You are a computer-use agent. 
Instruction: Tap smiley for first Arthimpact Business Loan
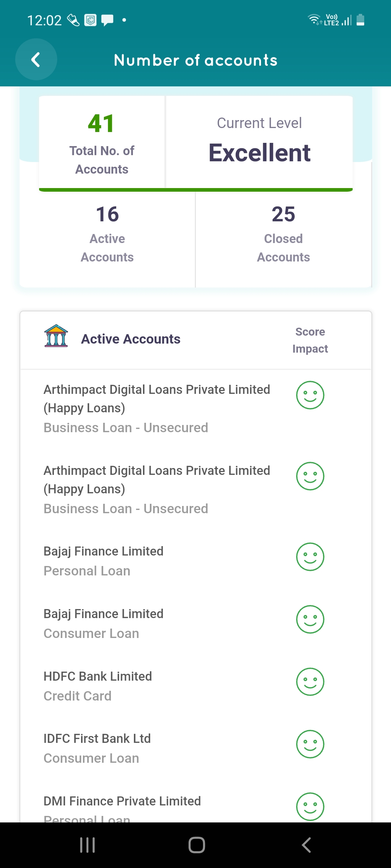(310, 395)
